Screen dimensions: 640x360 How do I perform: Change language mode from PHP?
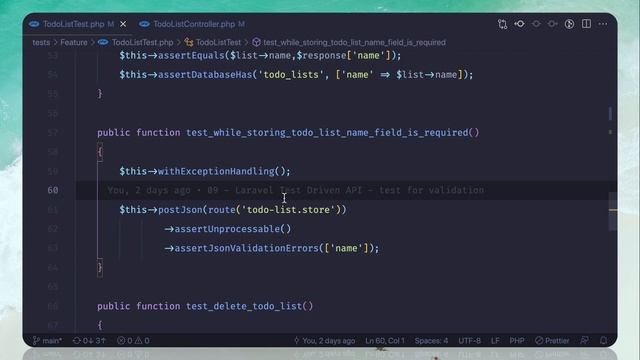click(x=517, y=340)
